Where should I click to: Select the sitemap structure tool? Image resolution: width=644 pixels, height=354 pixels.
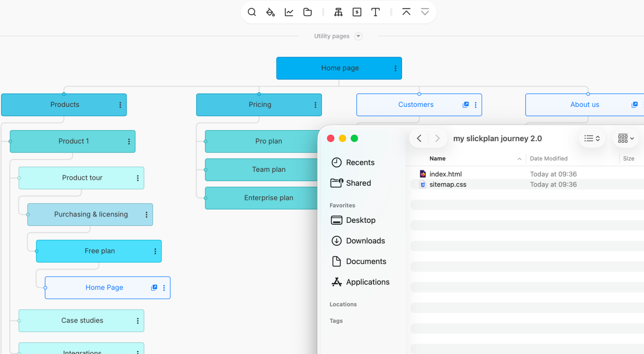(338, 12)
